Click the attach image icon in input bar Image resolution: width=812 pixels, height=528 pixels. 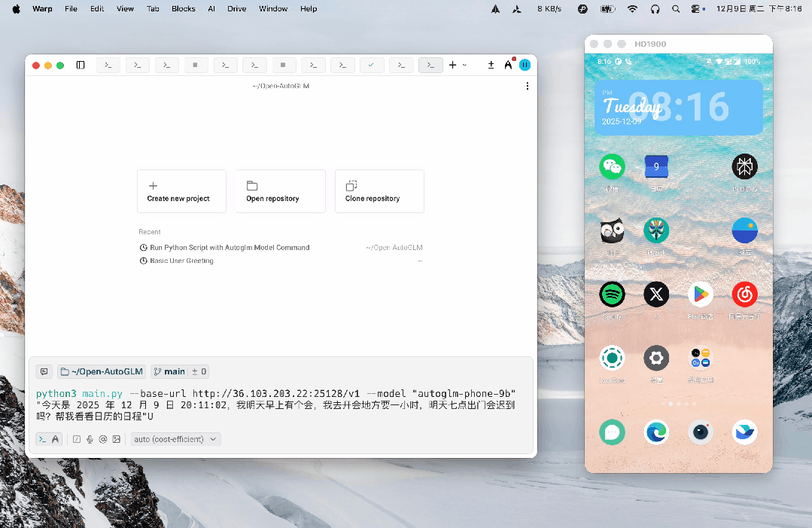click(116, 439)
